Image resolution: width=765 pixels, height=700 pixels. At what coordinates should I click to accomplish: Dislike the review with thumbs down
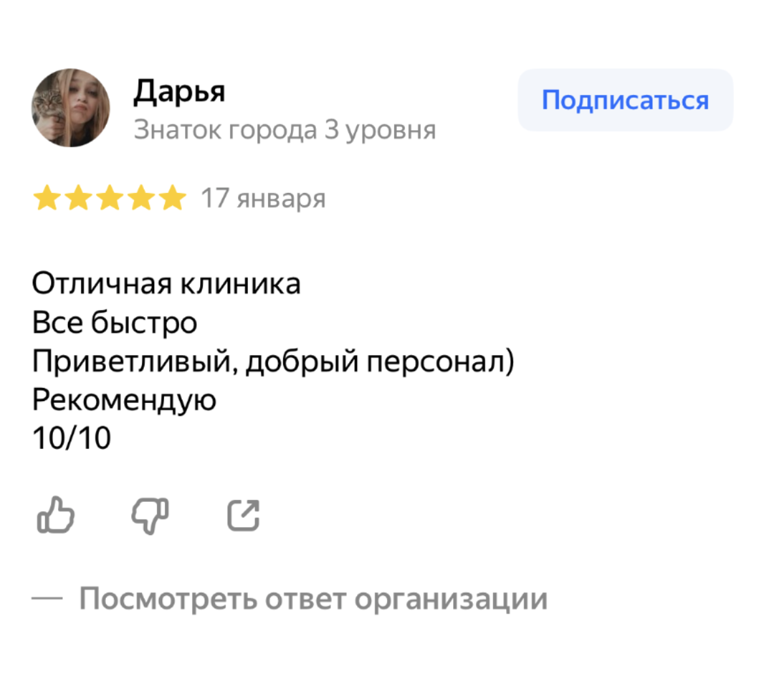[150, 516]
